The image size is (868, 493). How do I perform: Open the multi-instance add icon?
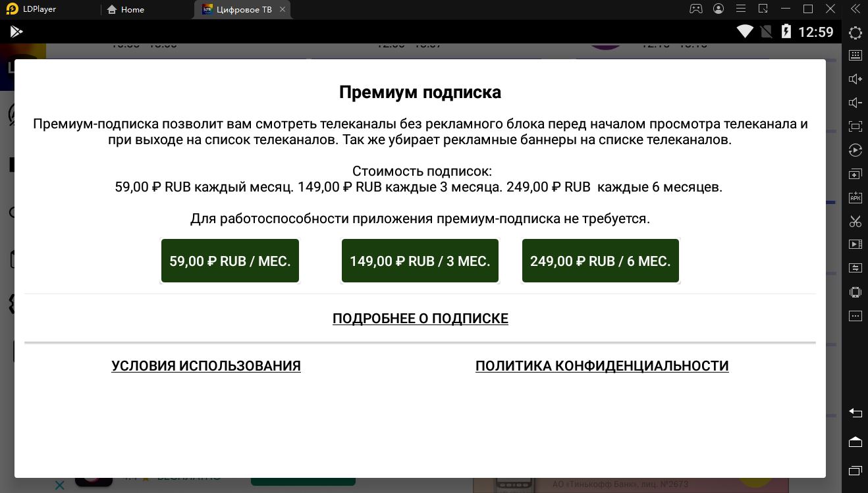[855, 174]
